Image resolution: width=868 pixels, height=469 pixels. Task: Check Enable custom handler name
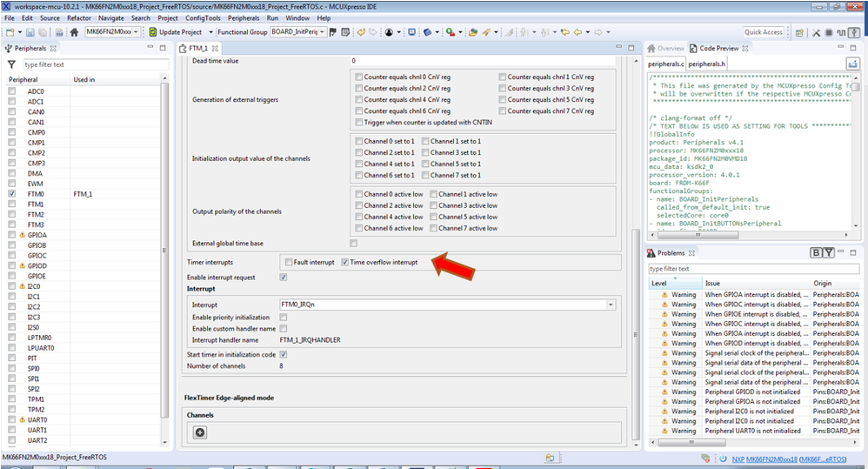[284, 328]
